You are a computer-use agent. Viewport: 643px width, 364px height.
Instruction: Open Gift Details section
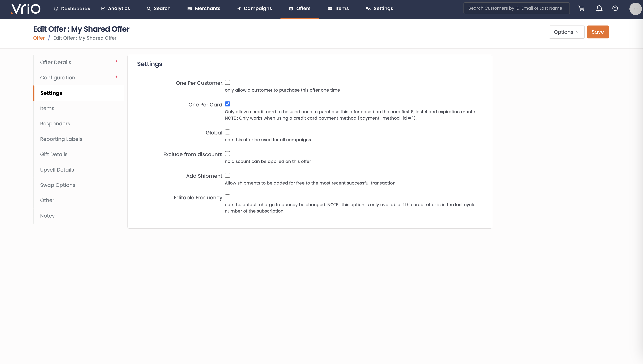79,155
